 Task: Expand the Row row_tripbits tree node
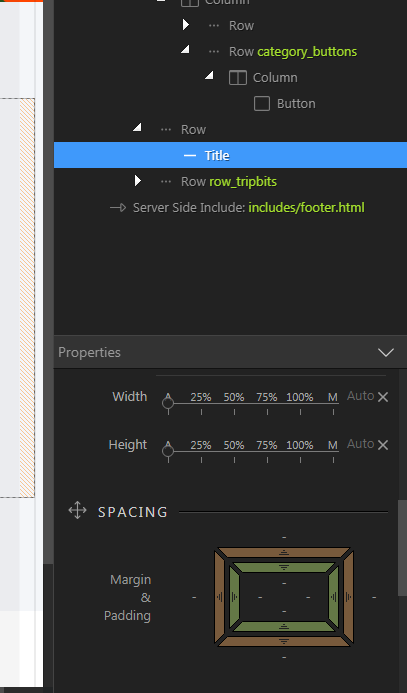pyautogui.click(x=137, y=181)
